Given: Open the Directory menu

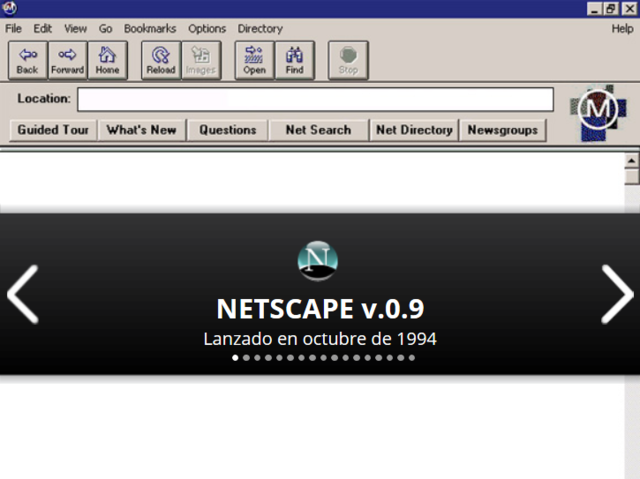Looking at the screenshot, I should click(x=260, y=29).
